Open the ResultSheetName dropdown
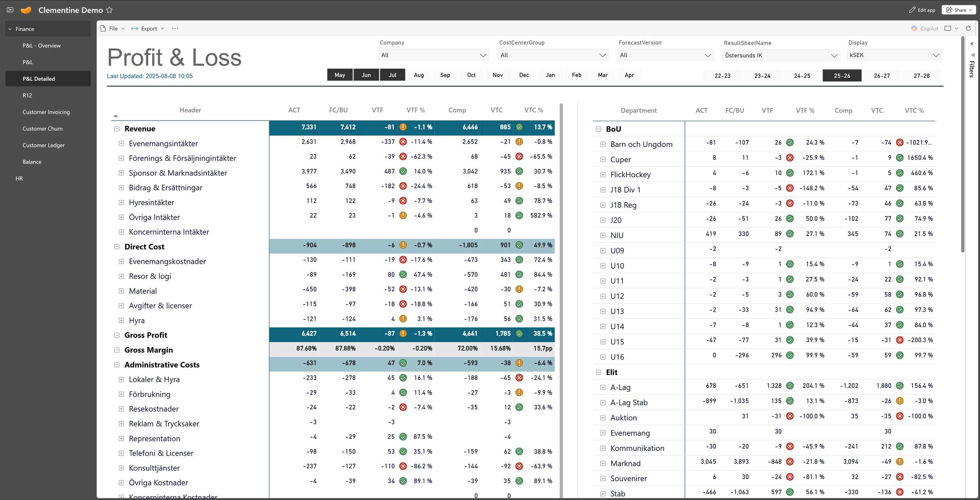The height and width of the screenshot is (500, 980). tap(781, 55)
